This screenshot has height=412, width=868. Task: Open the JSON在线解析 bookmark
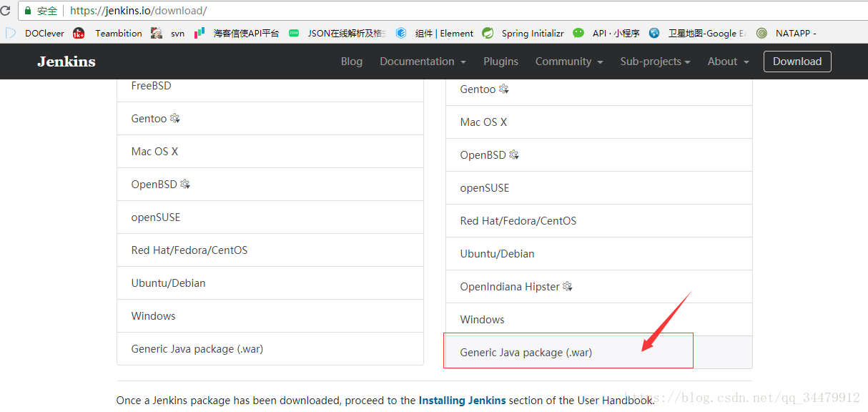(337, 33)
